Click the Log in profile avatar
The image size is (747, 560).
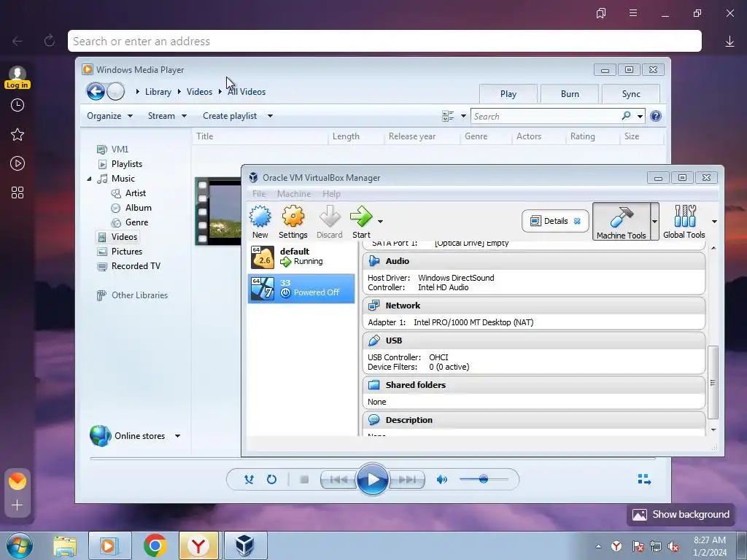tap(18, 77)
